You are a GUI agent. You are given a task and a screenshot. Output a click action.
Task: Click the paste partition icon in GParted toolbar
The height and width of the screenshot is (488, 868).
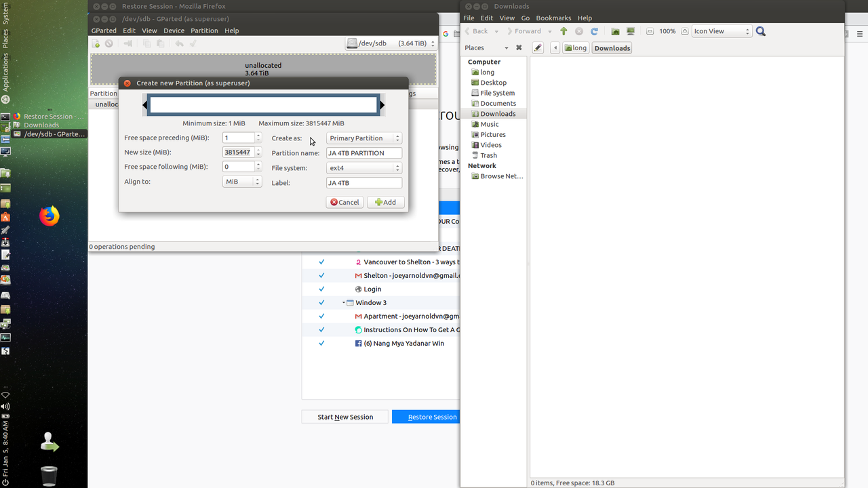[161, 43]
